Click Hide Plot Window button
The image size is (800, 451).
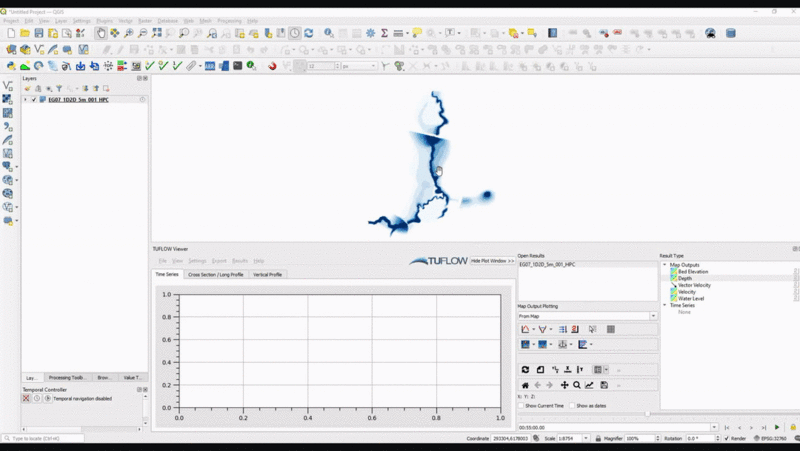[x=492, y=261]
